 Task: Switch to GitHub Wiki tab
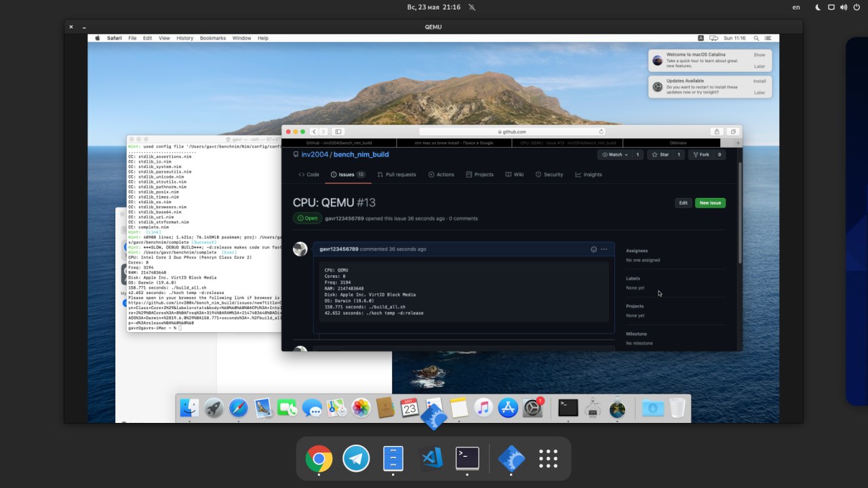[515, 174]
